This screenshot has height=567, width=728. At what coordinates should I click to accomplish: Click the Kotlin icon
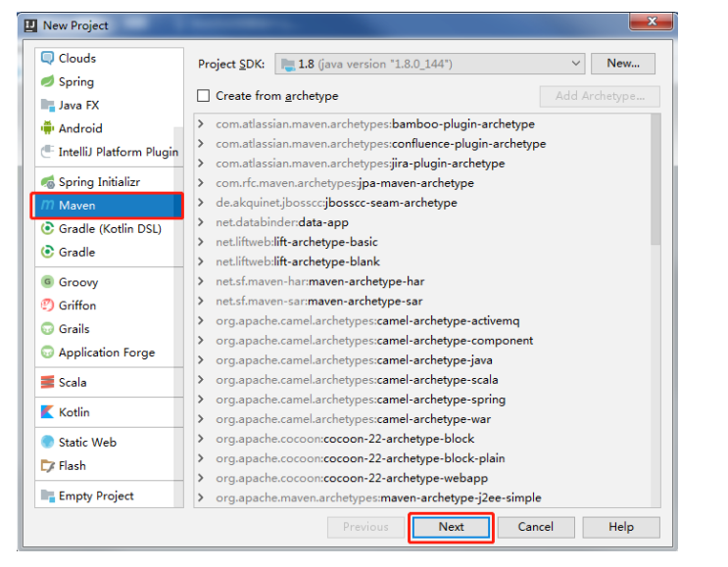click(x=47, y=412)
